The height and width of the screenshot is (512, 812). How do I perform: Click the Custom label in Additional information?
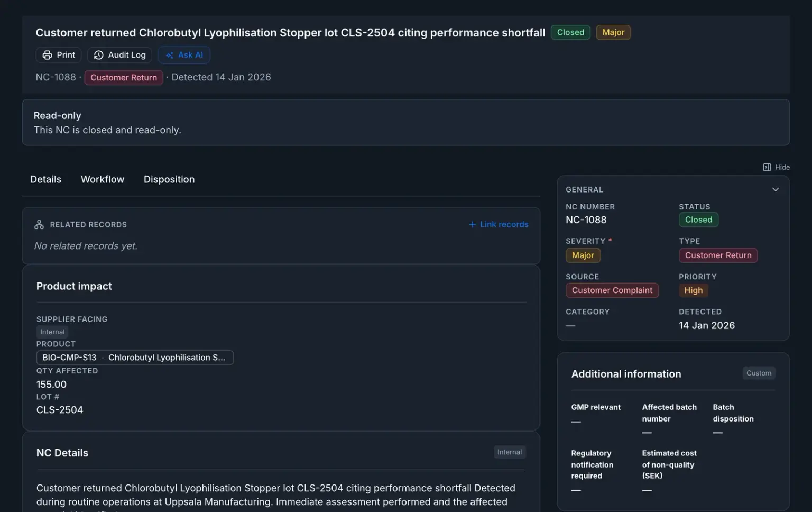(x=759, y=373)
